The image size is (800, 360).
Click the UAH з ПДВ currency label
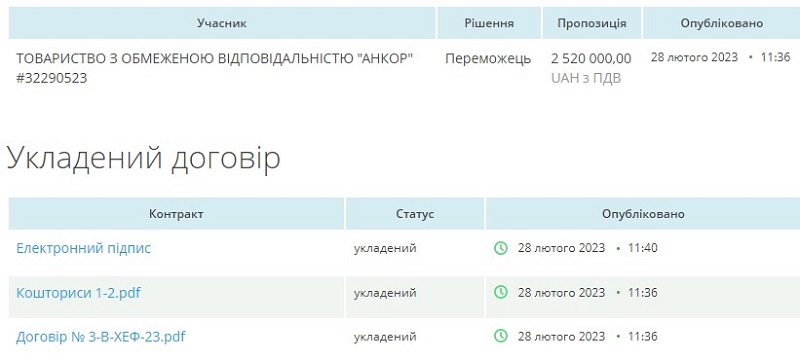586,79
